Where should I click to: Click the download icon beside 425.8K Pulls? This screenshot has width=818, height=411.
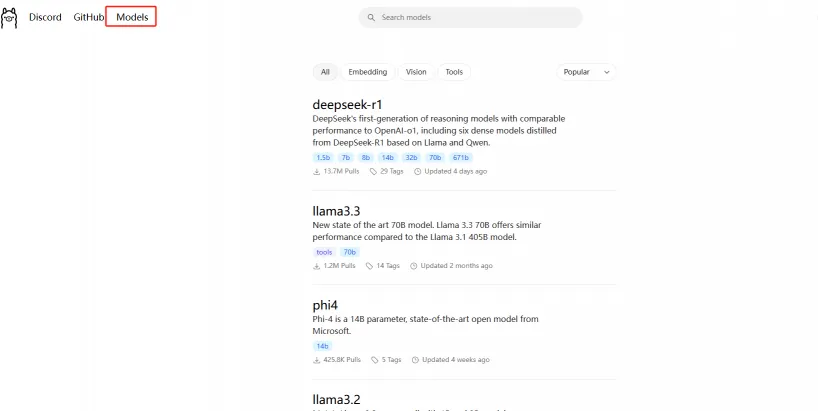[317, 360]
